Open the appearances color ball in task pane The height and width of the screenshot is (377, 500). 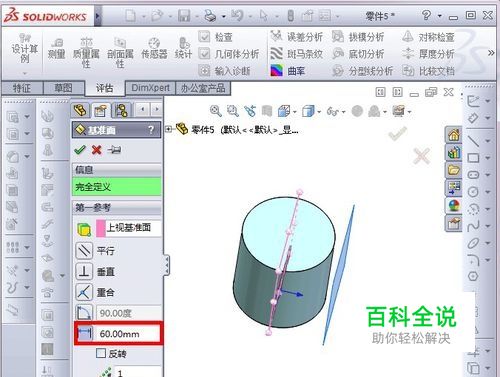tap(454, 205)
